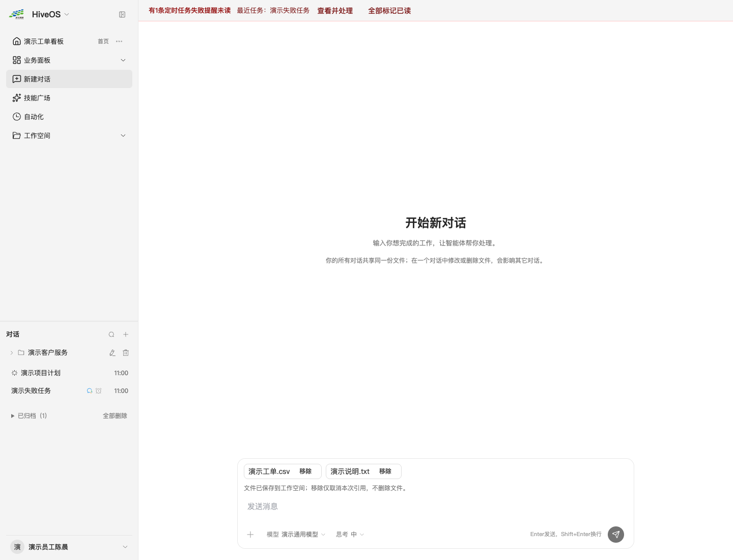Image resolution: width=733 pixels, height=560 pixels.
Task: Open the 演示员工陈晨 account menu
Action: pos(69,547)
